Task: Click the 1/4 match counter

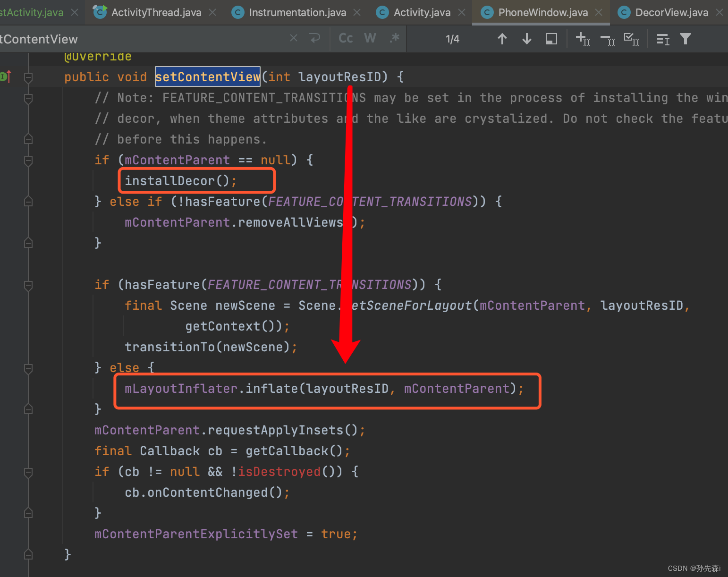Action: coord(452,39)
